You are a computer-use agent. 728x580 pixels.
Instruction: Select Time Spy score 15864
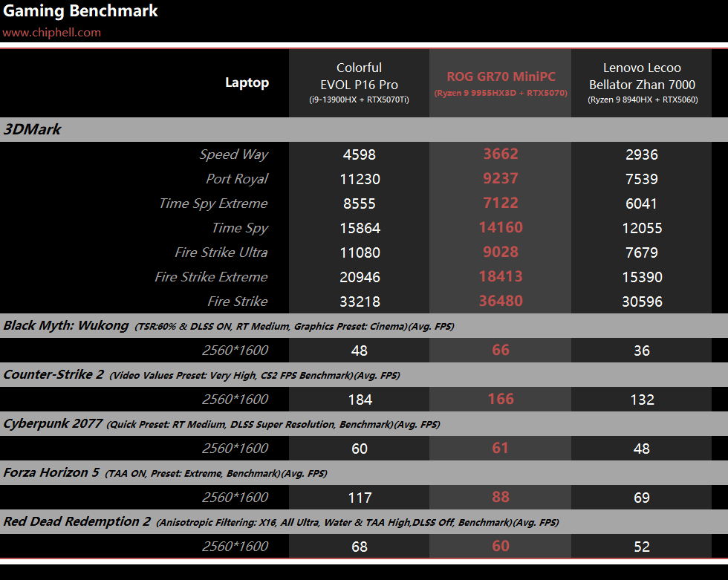(x=360, y=228)
